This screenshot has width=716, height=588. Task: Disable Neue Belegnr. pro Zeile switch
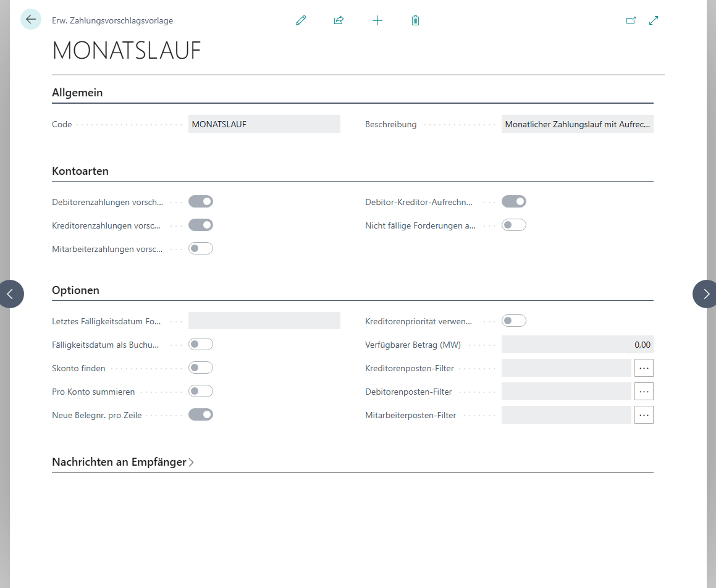200,414
